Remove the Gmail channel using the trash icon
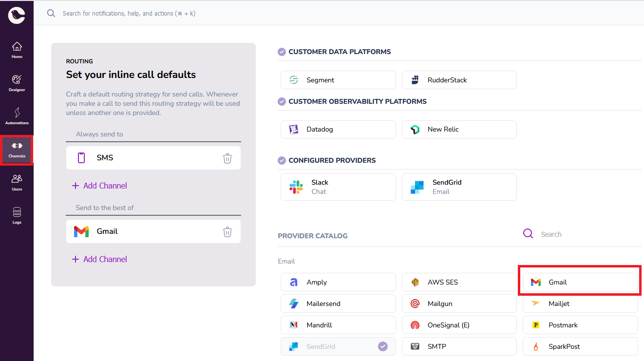This screenshot has height=361, width=644. (x=227, y=231)
